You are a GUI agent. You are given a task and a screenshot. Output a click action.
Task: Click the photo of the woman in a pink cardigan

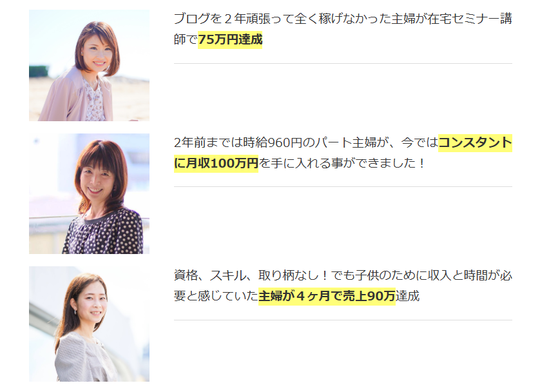pos(89,65)
